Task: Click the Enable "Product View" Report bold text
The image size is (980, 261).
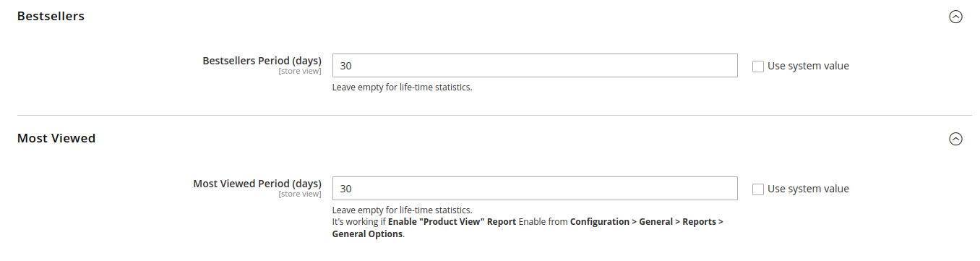Action: click(x=452, y=222)
